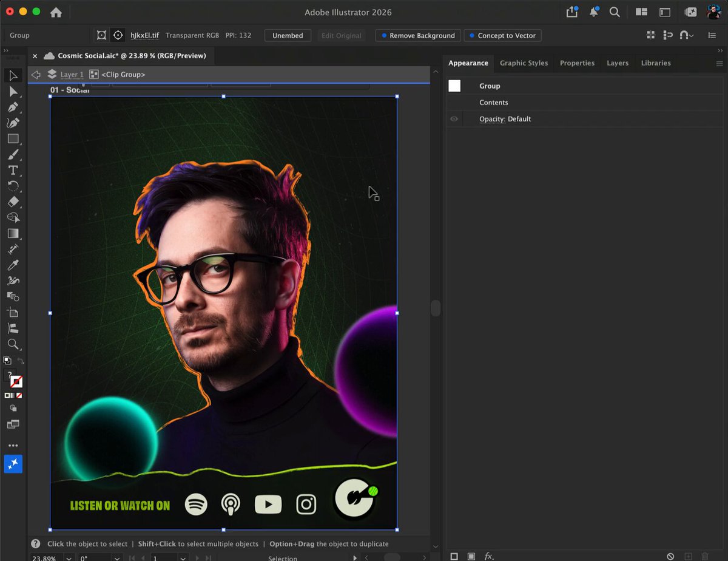Screen dimensions: 728x561
Task: Swap fill and stroke colors
Action: pyautogui.click(x=20, y=361)
